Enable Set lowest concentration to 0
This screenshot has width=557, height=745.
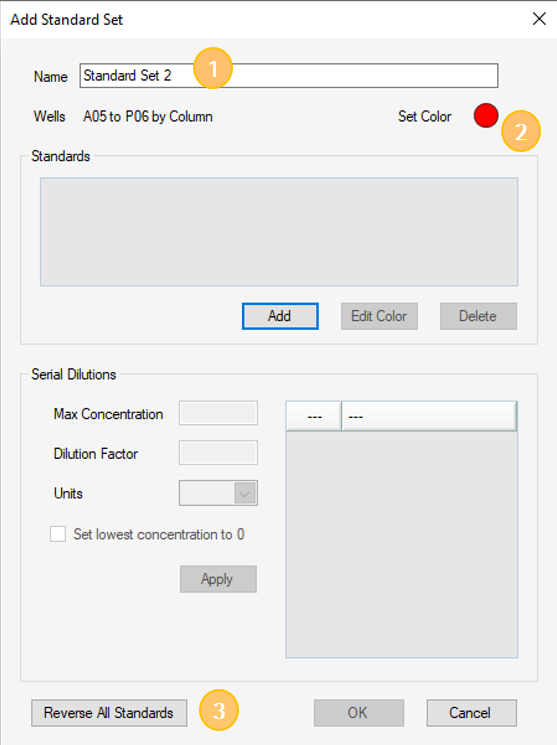[58, 534]
